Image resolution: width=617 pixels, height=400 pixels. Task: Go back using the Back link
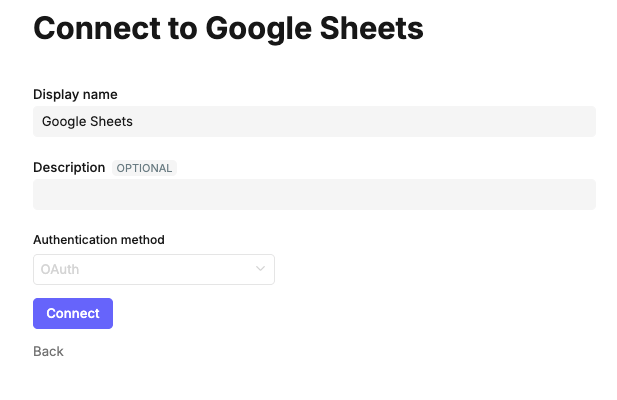tap(48, 351)
